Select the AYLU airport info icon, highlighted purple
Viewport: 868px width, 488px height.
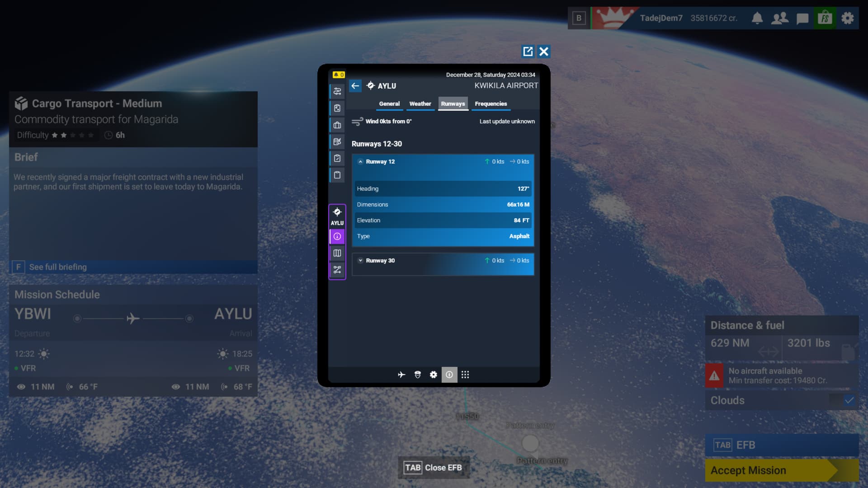pyautogui.click(x=337, y=236)
